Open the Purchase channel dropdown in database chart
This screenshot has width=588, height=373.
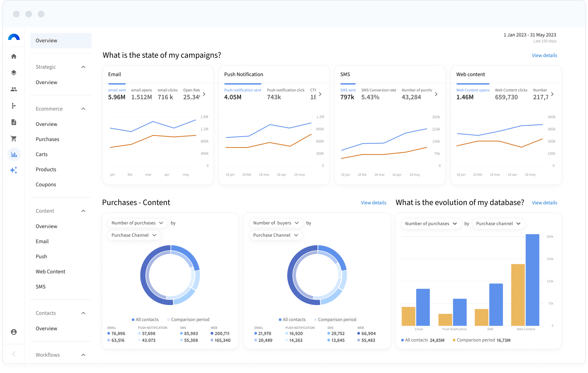(x=498, y=224)
